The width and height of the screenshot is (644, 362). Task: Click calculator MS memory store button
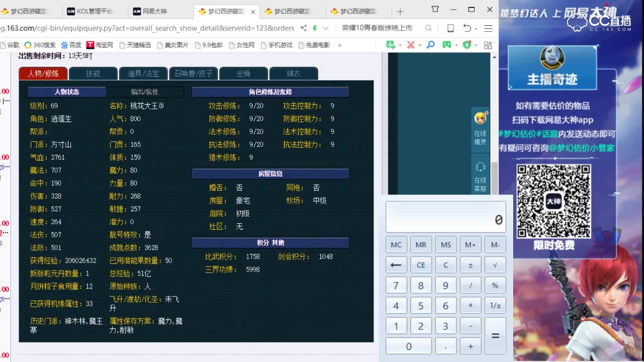pos(446,244)
